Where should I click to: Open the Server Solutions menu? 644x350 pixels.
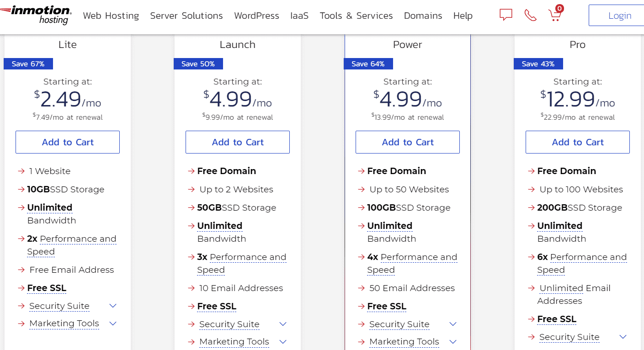tap(186, 16)
